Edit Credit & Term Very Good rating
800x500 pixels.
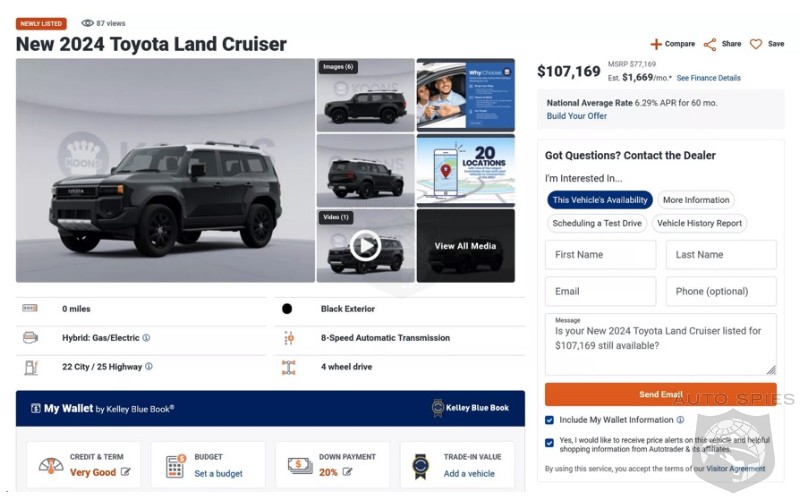126,472
